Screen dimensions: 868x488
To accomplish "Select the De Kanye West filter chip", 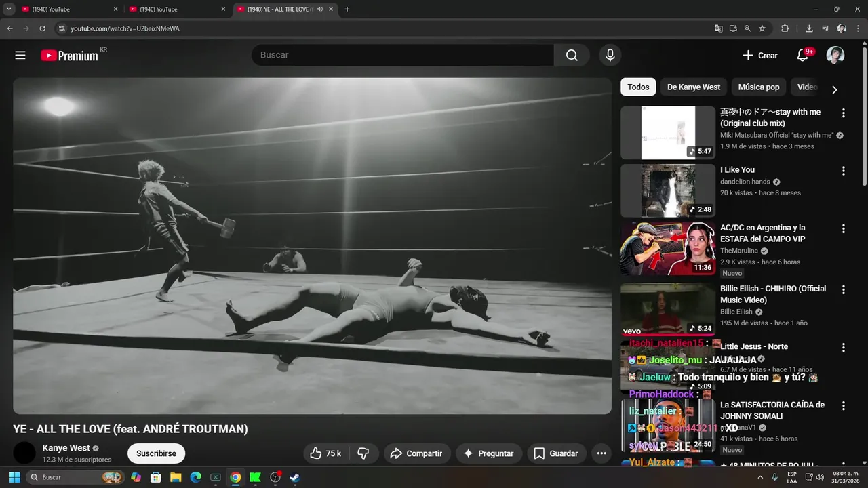I will click(694, 87).
